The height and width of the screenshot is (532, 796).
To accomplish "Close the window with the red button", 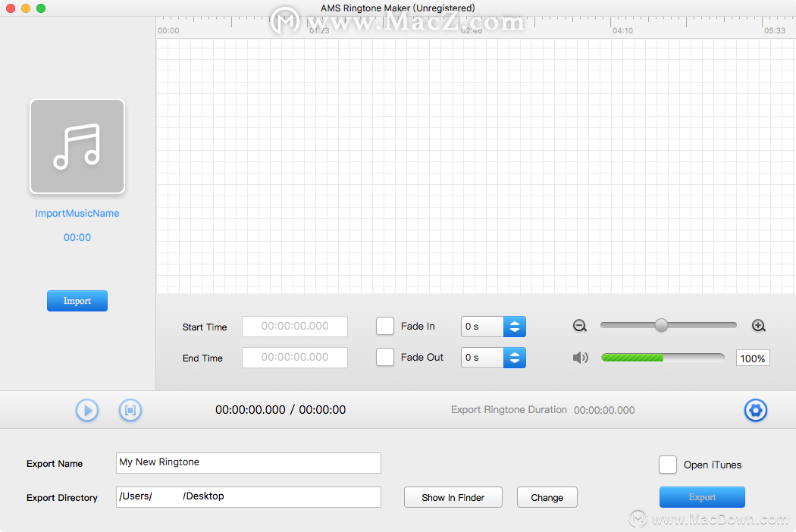I will [x=10, y=8].
